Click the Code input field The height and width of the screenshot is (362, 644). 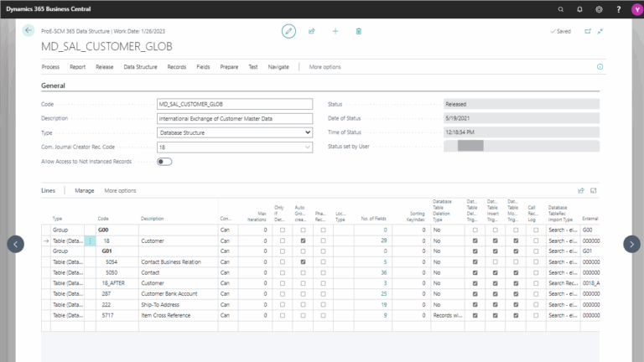[235, 104]
